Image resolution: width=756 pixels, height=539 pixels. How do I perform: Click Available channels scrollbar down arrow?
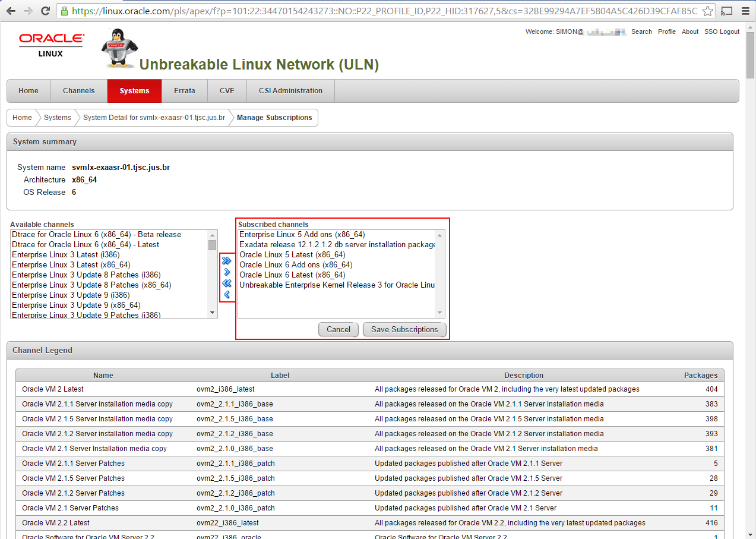coord(213,313)
